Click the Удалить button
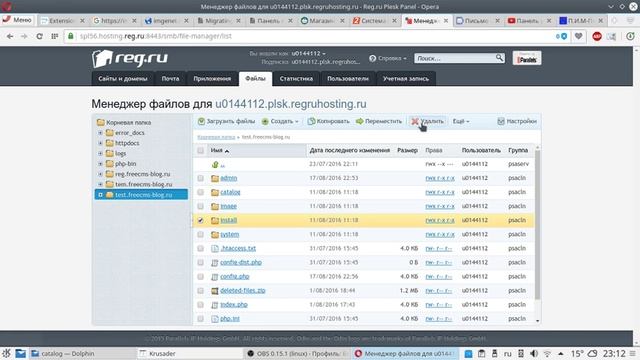 coord(428,121)
